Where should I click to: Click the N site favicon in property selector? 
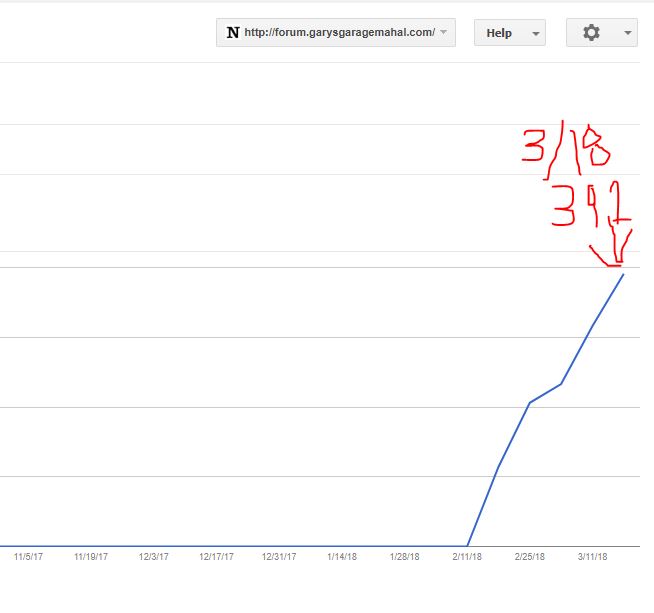coord(233,33)
